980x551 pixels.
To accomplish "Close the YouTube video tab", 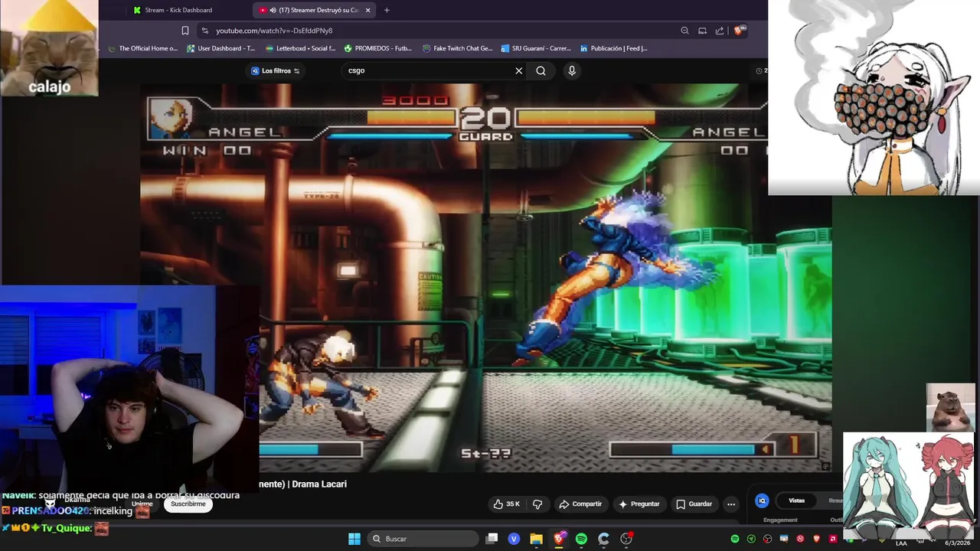I will 368,10.
